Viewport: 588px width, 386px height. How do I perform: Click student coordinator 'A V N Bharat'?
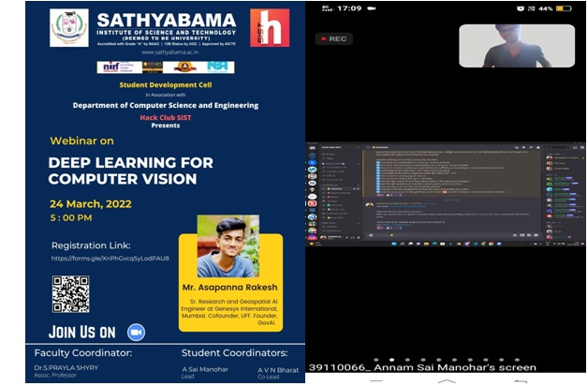point(278,370)
